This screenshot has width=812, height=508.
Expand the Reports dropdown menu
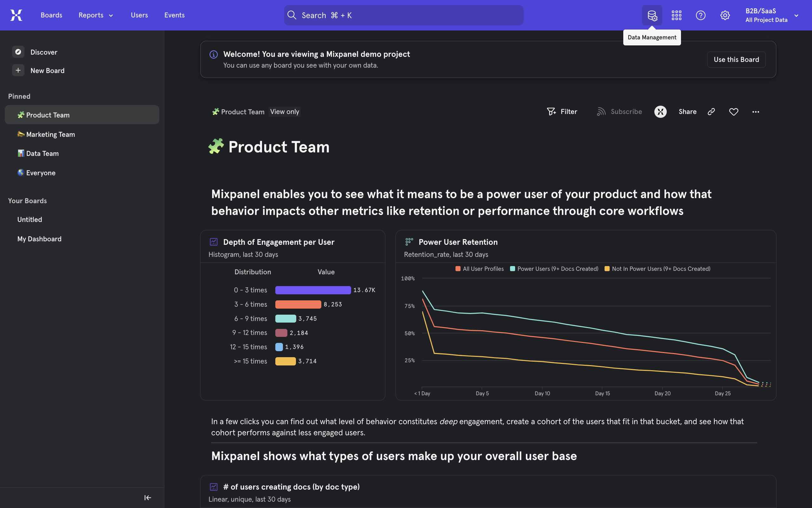click(x=96, y=15)
